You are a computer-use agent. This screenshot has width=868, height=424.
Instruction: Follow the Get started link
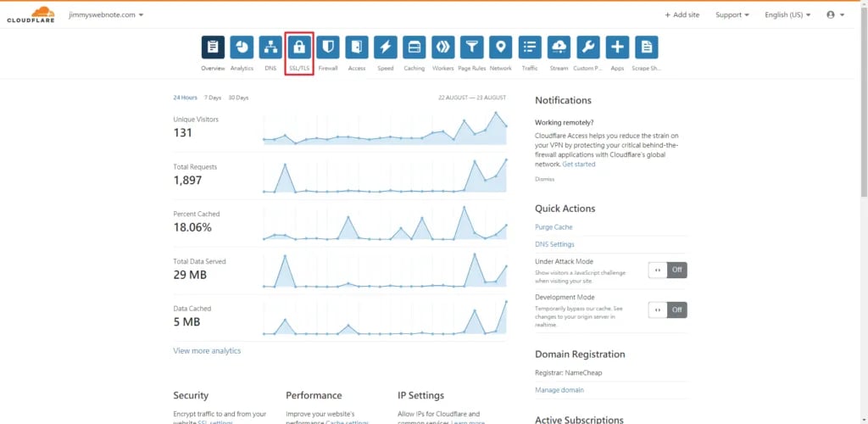579,165
